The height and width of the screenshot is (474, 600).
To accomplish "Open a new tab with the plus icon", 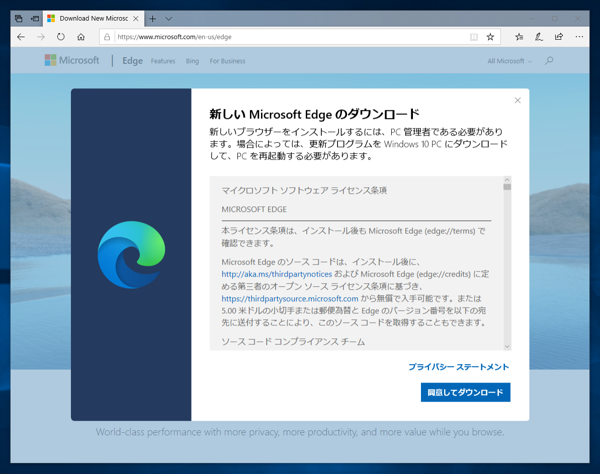I will click(153, 18).
